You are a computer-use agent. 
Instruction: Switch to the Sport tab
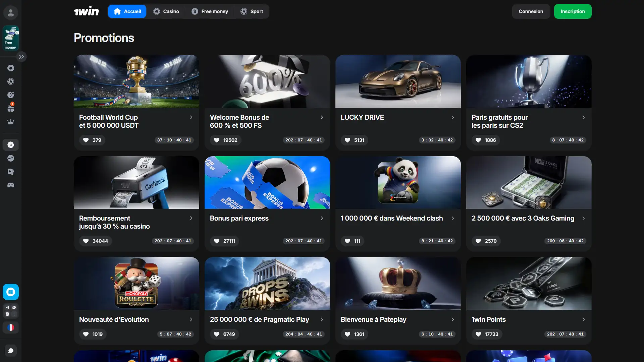pos(252,11)
